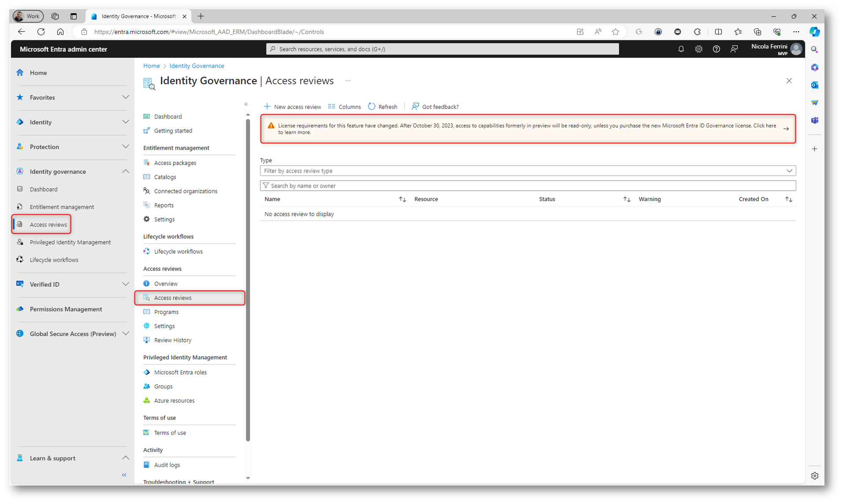Image resolution: width=843 pixels, height=504 pixels.
Task: Go to browser home icon
Action: tap(60, 32)
